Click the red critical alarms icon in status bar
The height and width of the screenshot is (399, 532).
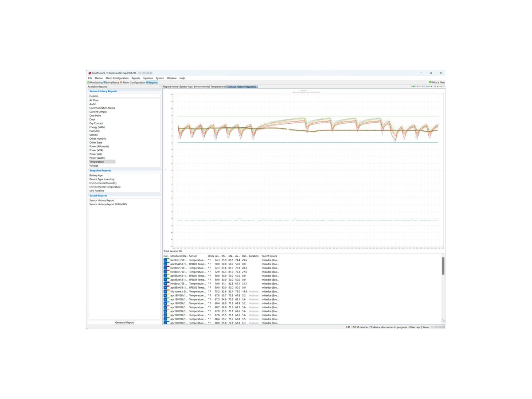coord(346,326)
